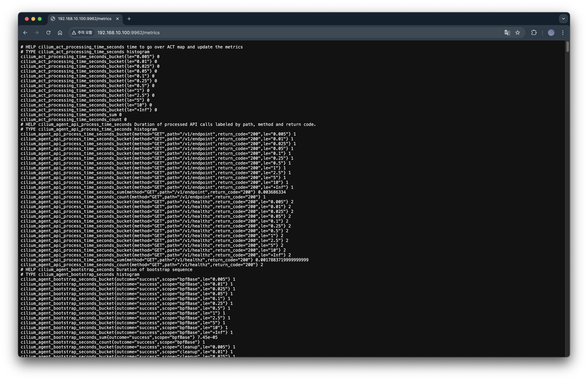Click the forward navigation arrow
The width and height of the screenshot is (588, 381).
pos(37,33)
